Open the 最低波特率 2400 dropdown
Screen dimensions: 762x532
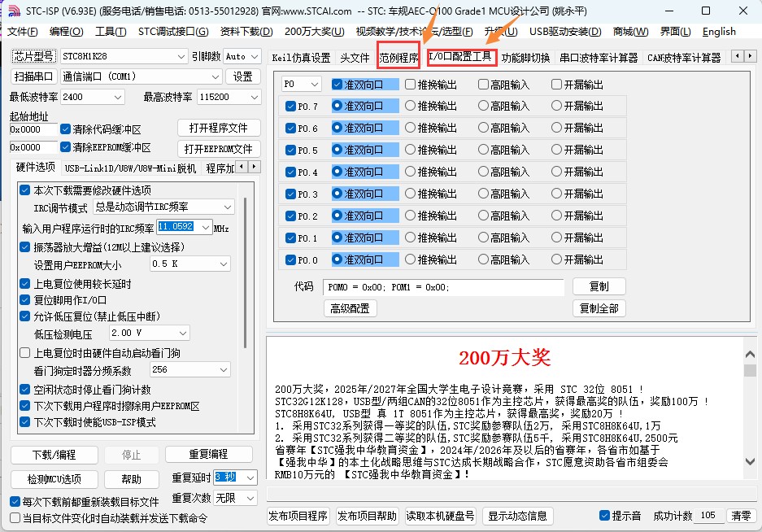(118, 97)
